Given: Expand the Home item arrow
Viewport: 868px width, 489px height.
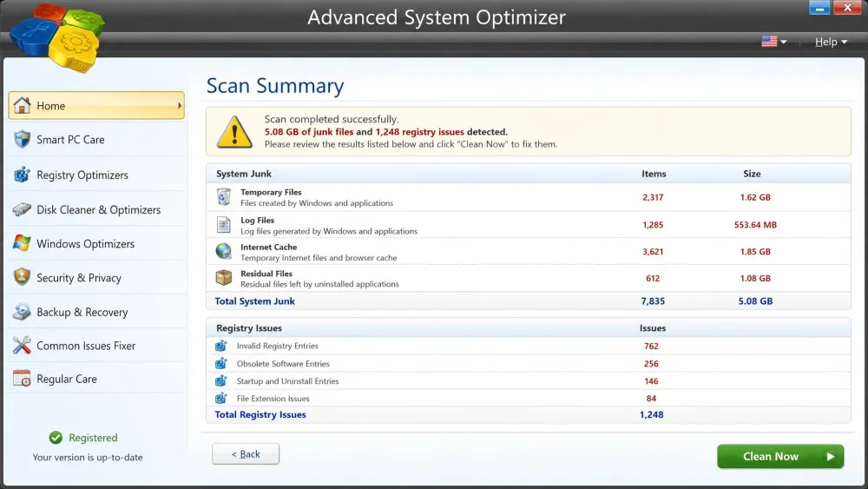Looking at the screenshot, I should tap(180, 105).
